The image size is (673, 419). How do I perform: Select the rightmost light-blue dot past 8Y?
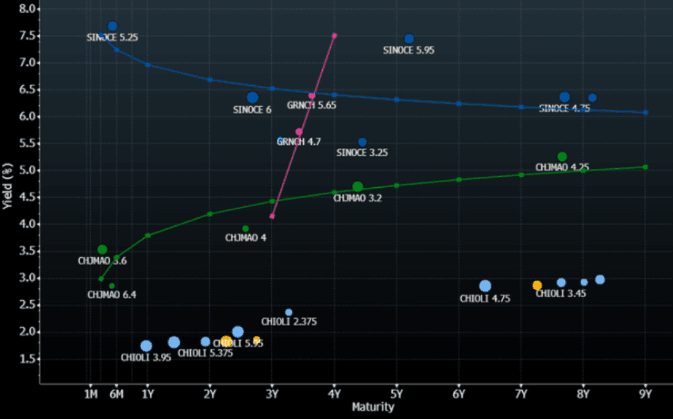coord(600,279)
